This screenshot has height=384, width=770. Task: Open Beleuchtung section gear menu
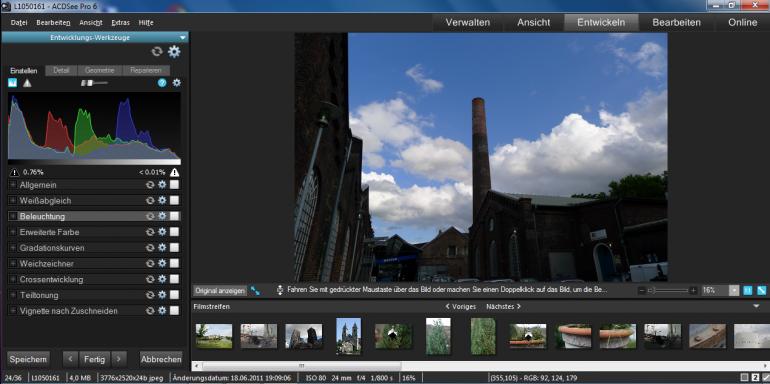click(162, 217)
